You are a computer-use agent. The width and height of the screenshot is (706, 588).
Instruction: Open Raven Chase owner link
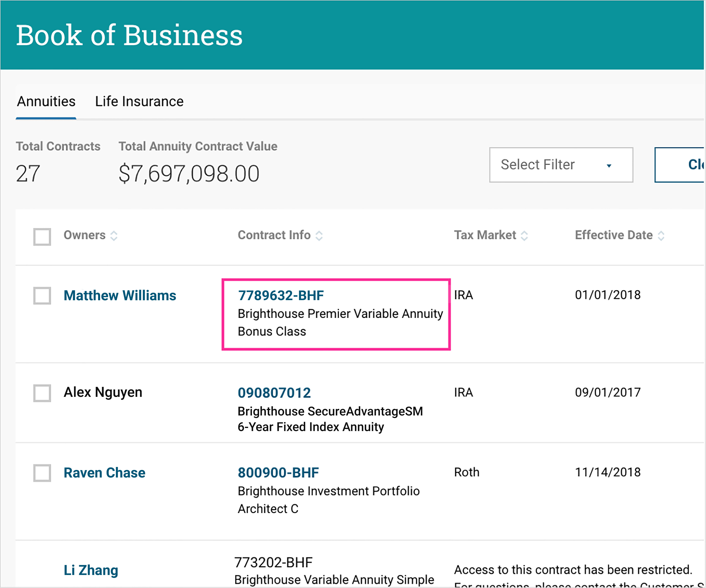click(x=105, y=473)
